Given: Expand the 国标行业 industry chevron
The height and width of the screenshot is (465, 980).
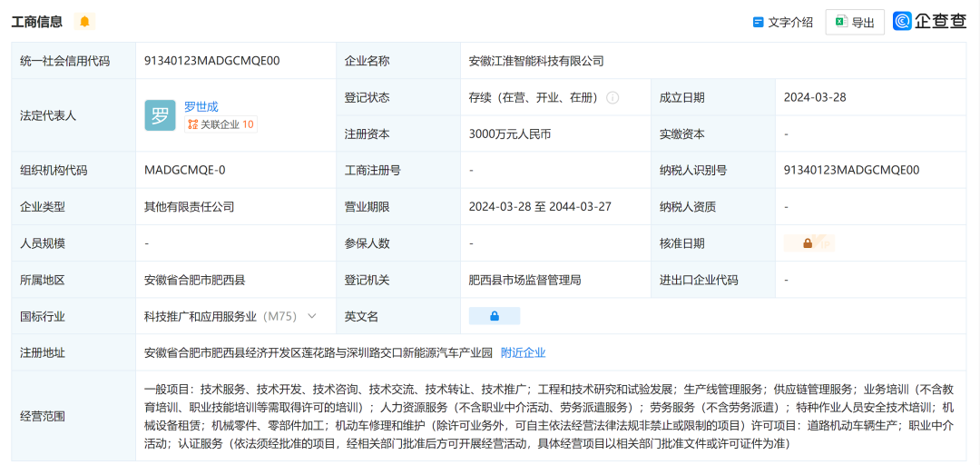Looking at the screenshot, I should point(312,316).
